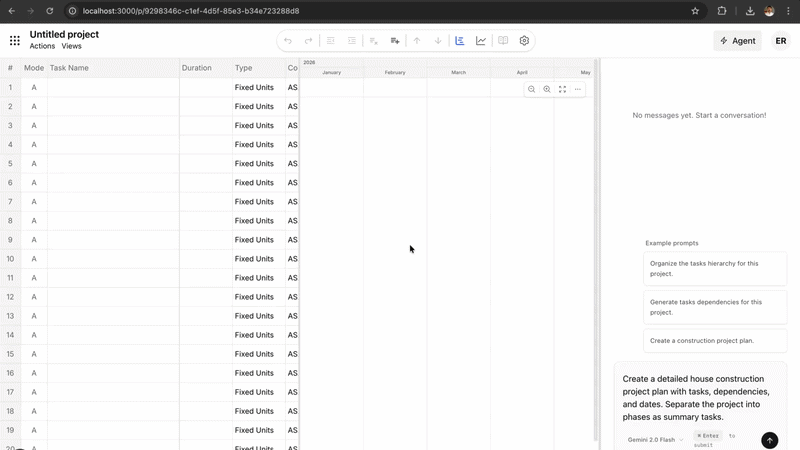Screen dimensions: 800x450
Task: Click the 'AS' constraint cell in row 15
Action: (x=292, y=354)
